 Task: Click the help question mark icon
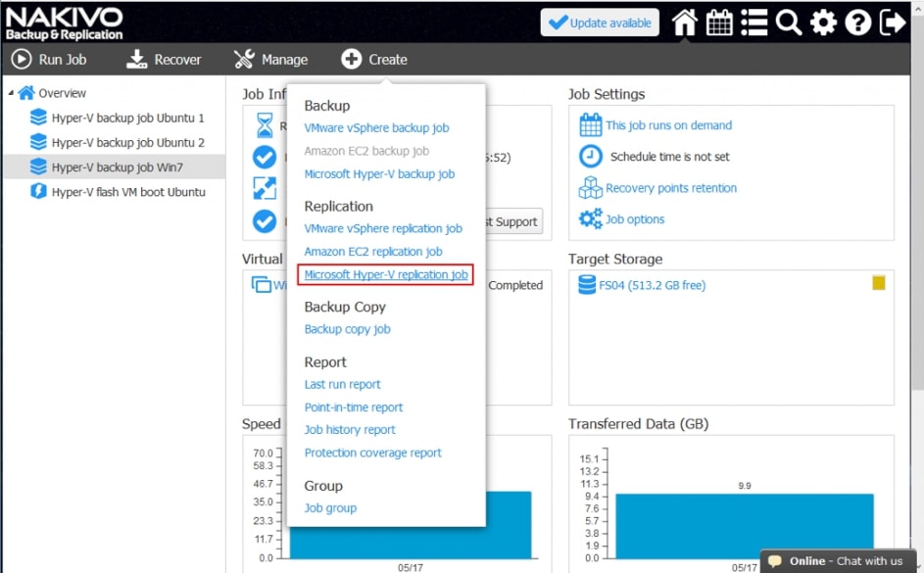tap(858, 23)
